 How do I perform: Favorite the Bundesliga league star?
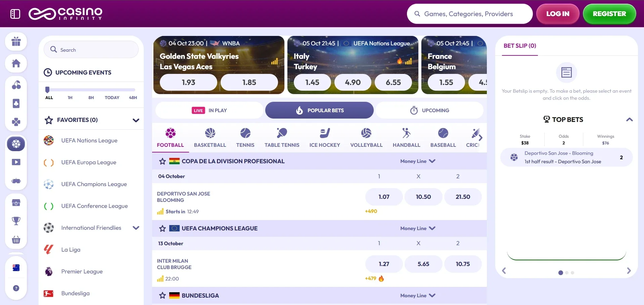[x=163, y=296]
